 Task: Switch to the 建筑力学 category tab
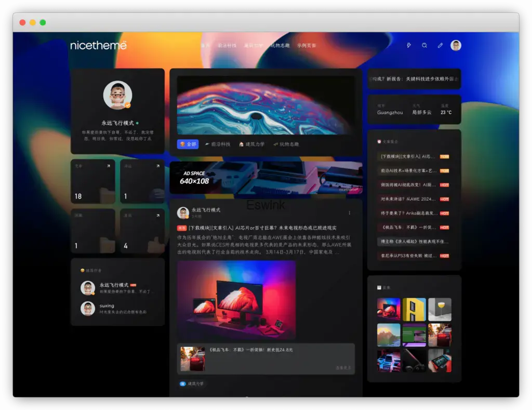(x=252, y=144)
